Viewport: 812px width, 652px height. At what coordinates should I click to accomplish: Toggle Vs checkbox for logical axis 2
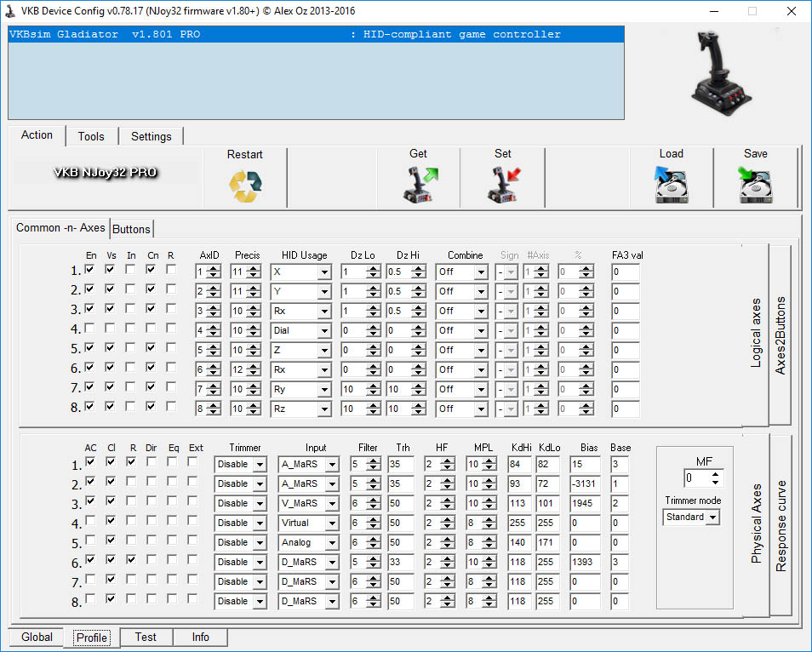tap(110, 289)
